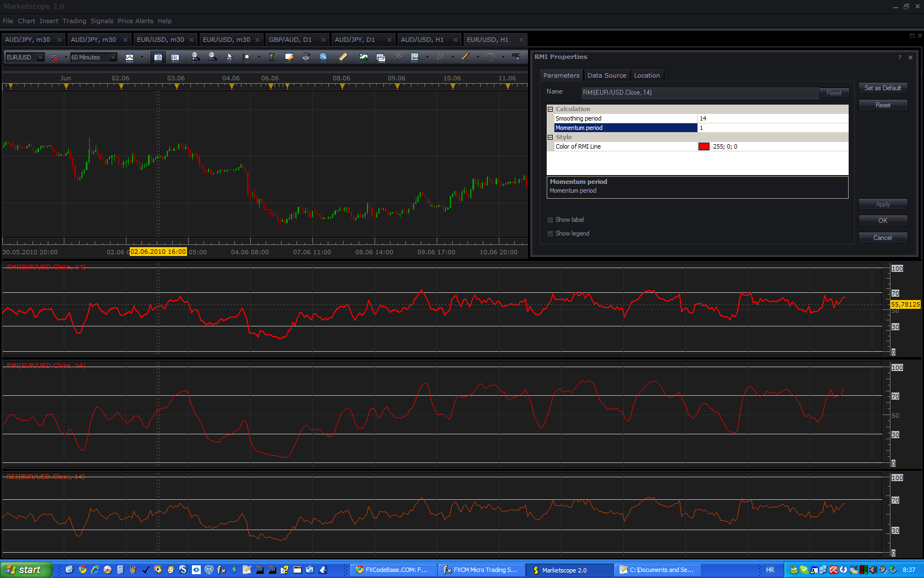Screen dimensions: 924x578
Task: Click the Skype icon in quick launch
Action: 183,570
